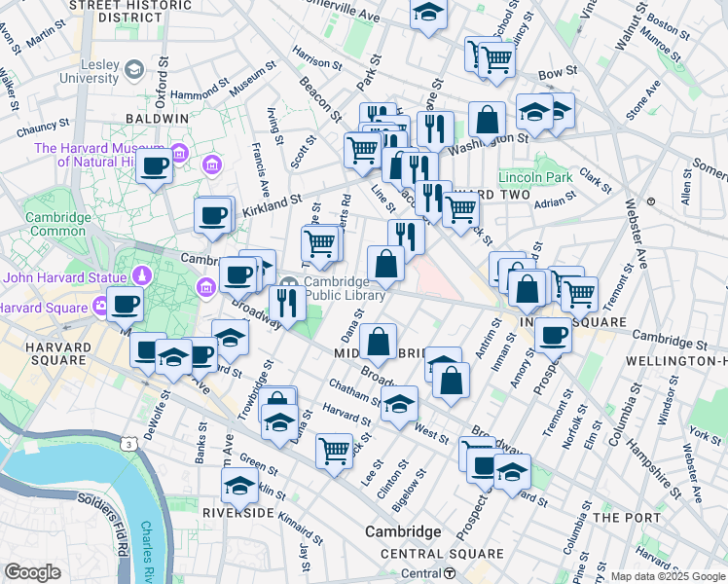728x584 pixels.
Task: Click the shopping cart marker near Ward Two label
Action: [460, 214]
